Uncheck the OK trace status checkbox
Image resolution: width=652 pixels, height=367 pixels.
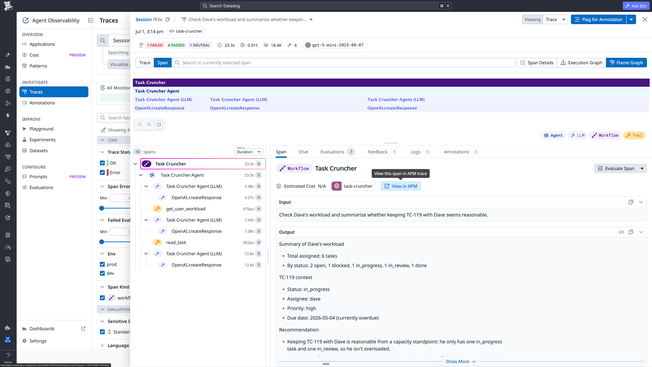(x=102, y=163)
